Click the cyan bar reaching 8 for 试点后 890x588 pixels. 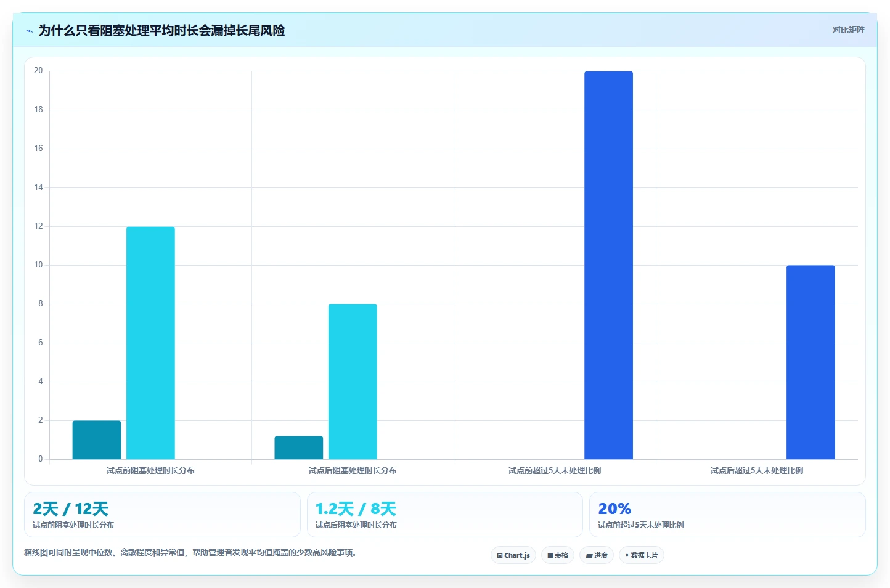[353, 382]
